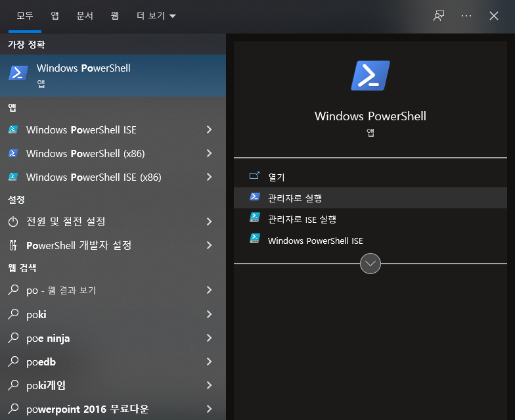Select poe ninja web suggestion

(113, 338)
